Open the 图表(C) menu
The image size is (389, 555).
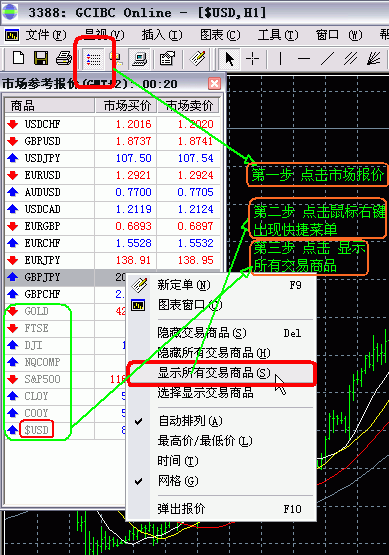point(220,35)
